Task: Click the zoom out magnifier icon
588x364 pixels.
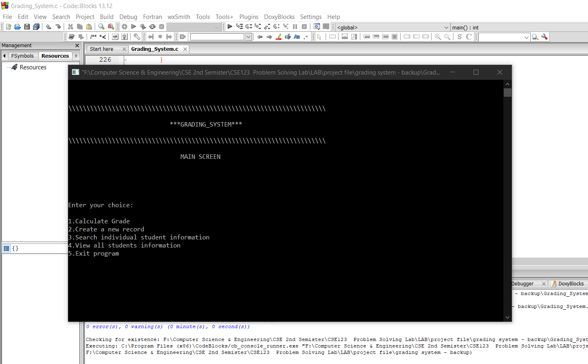Action: coord(447,37)
